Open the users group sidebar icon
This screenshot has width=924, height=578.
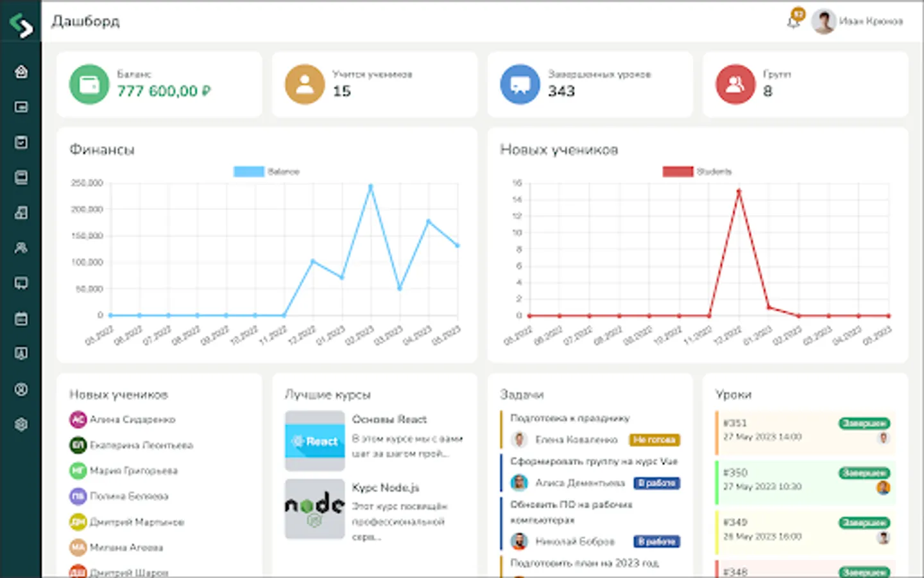click(21, 248)
